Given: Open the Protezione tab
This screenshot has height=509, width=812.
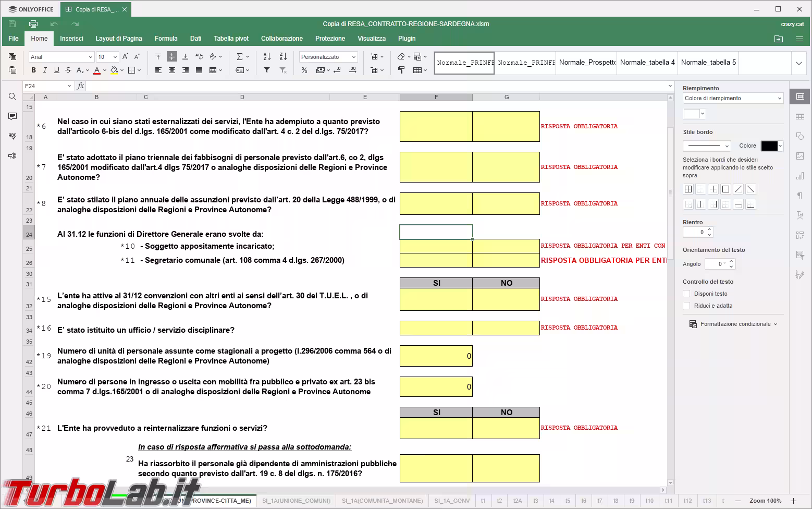Looking at the screenshot, I should click(x=330, y=39).
